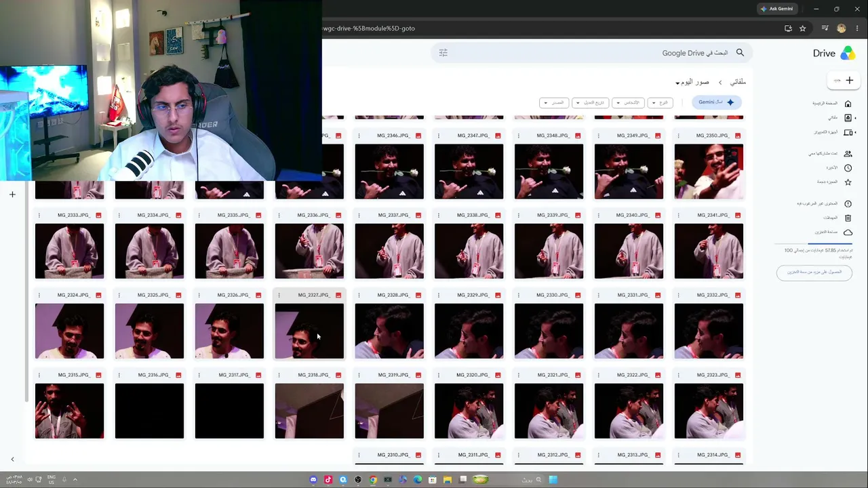This screenshot has height=488, width=868.
Task: Click the Ask Gemini chip in folder toolbar
Action: tap(716, 102)
